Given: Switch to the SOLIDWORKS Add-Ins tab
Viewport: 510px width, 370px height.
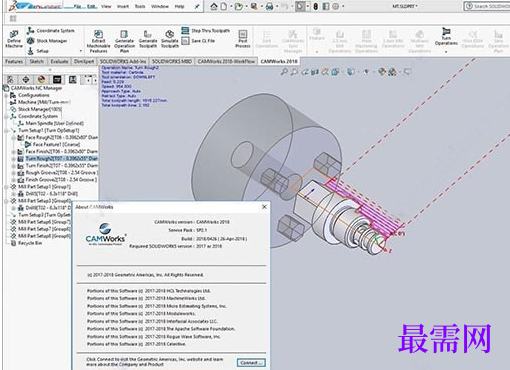Looking at the screenshot, I should (x=123, y=61).
